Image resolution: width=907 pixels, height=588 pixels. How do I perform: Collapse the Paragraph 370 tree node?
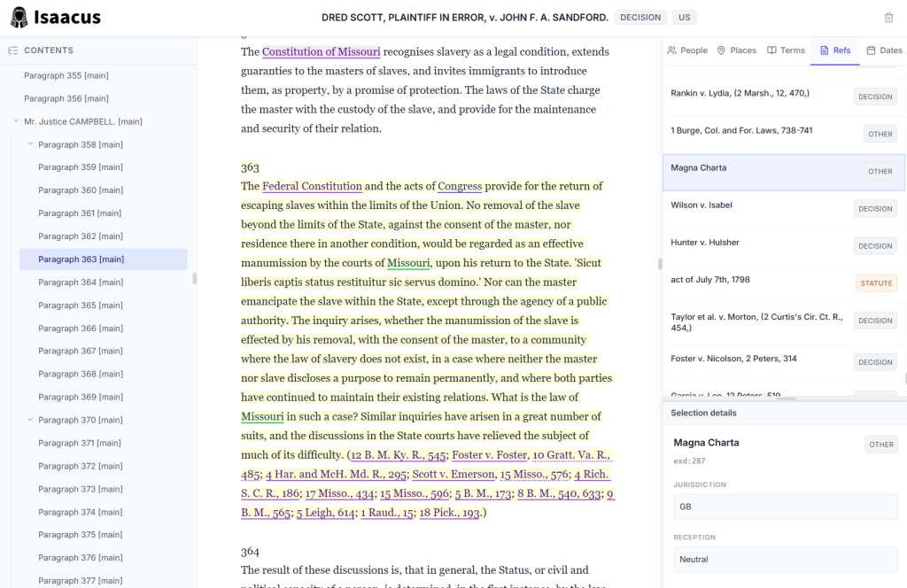click(31, 421)
